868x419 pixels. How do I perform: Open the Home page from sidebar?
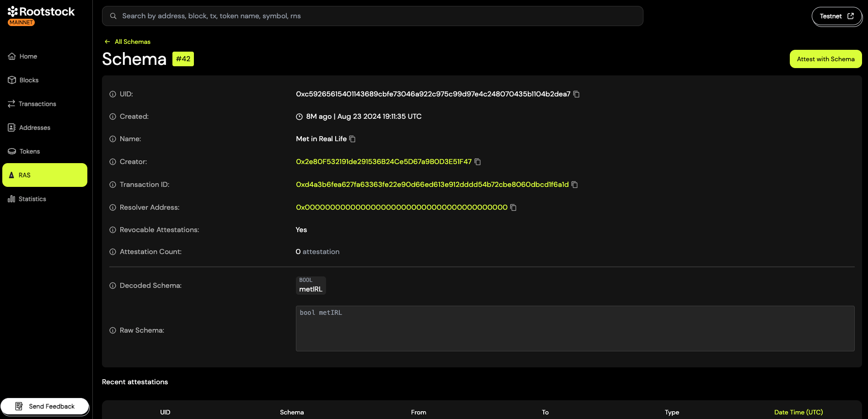click(x=28, y=56)
